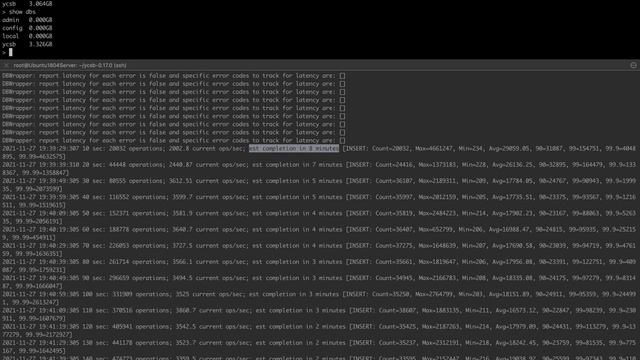This screenshot has height=360, width=640.
Task: Click '3612.51 current ops/sec' value
Action: coord(207,181)
